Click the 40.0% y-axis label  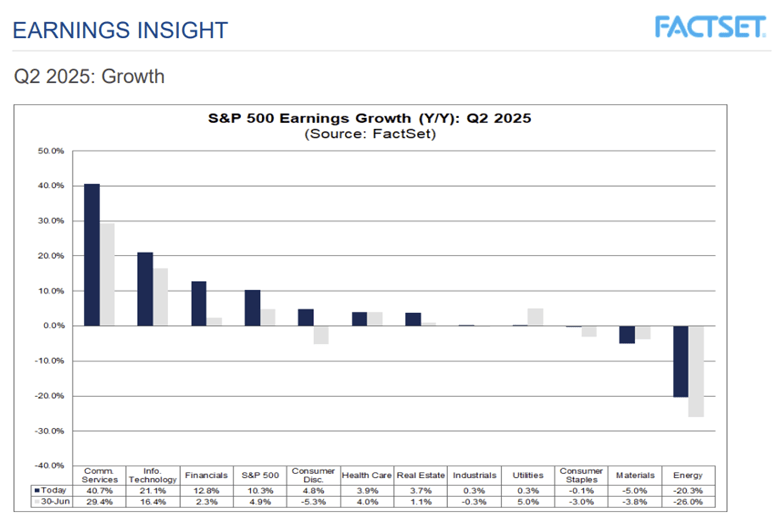tap(51, 186)
